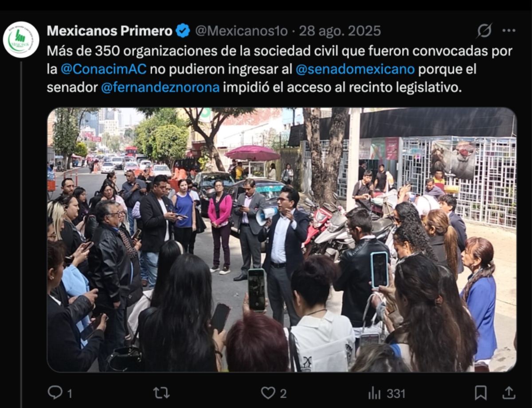Open the @senadomexicano mention link
Image resolution: width=532 pixels, height=408 pixels.
click(355, 70)
